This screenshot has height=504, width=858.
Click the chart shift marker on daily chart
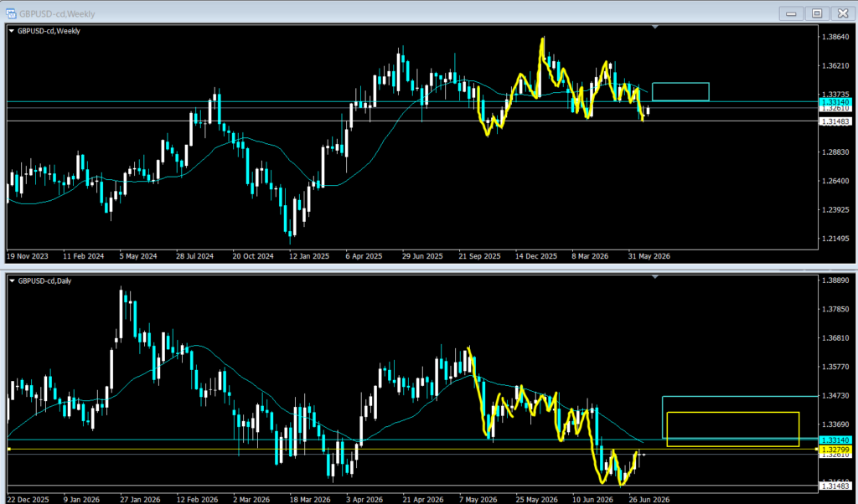click(655, 276)
